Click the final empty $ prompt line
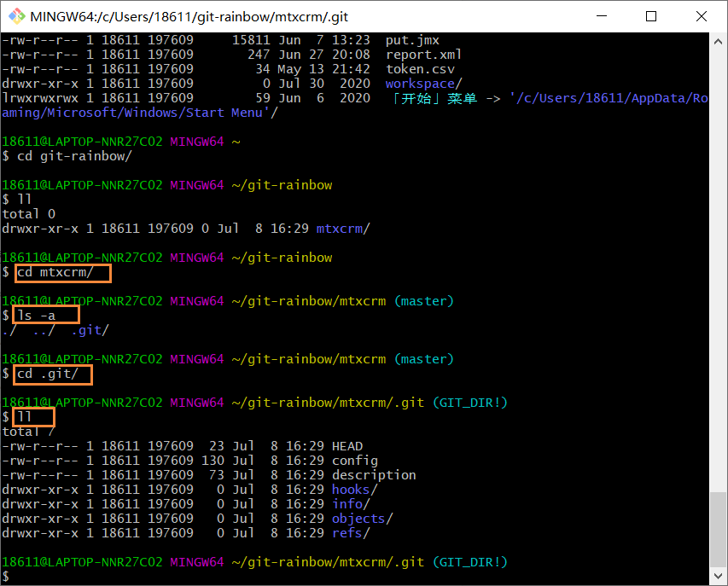Screen dimensions: 728x586 (x=6, y=577)
